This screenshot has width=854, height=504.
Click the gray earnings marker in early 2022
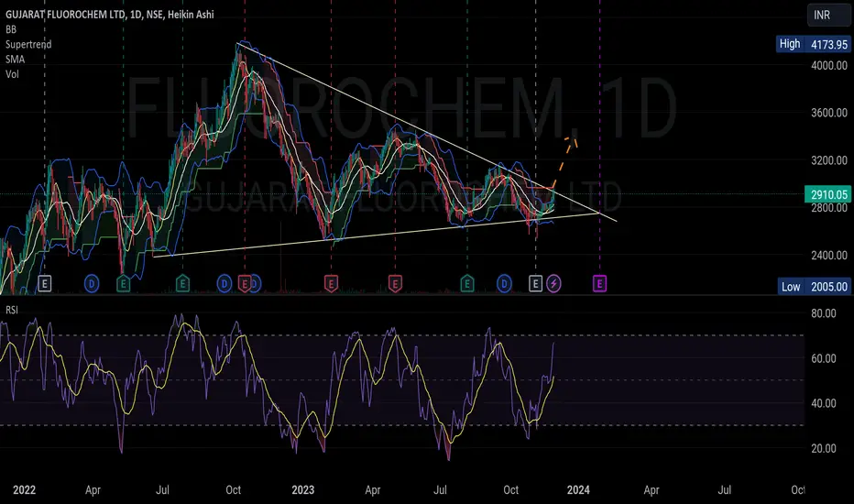tap(45, 283)
